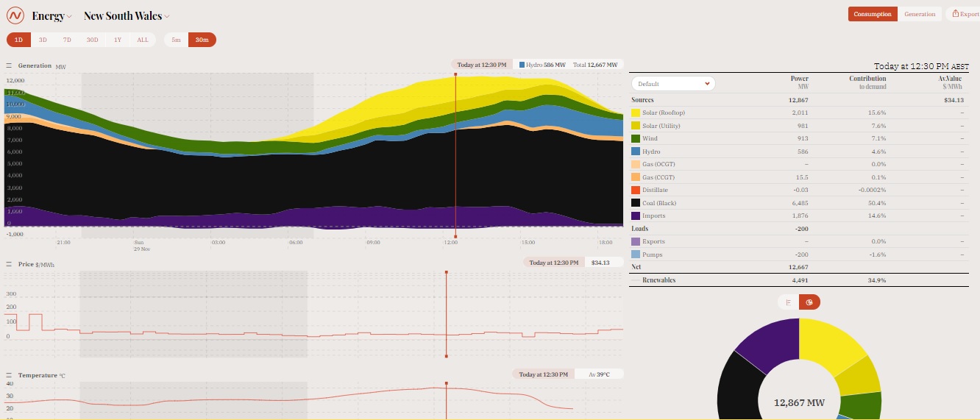Click the Wind row label
Screen dimensions: 980x420
click(650, 138)
